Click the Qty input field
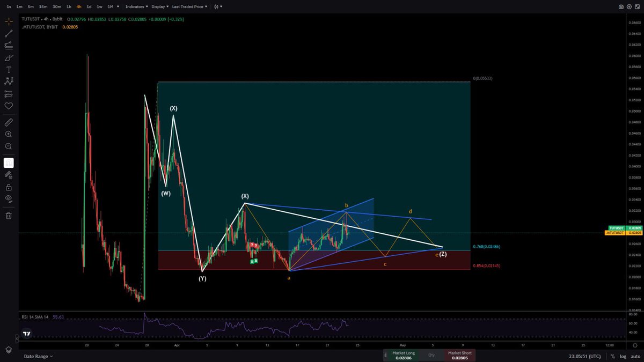The height and width of the screenshot is (362, 644). pyautogui.click(x=431, y=355)
